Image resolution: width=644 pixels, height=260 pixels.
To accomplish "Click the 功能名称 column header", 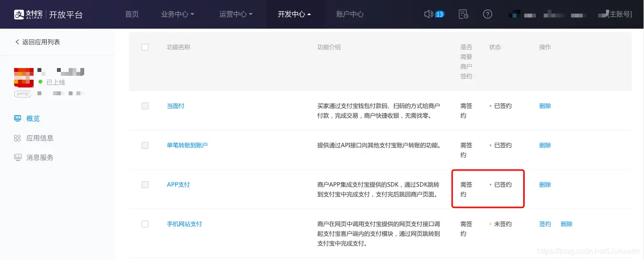I will [179, 47].
